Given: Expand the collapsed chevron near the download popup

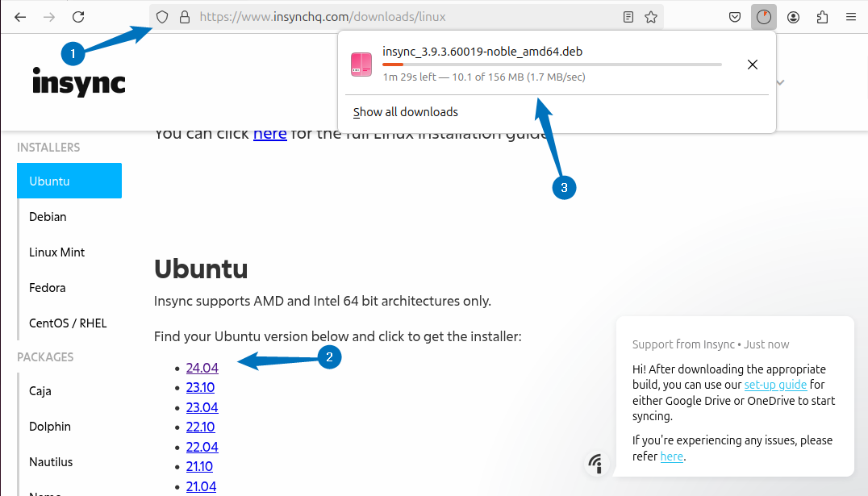Looking at the screenshot, I should pos(779,81).
